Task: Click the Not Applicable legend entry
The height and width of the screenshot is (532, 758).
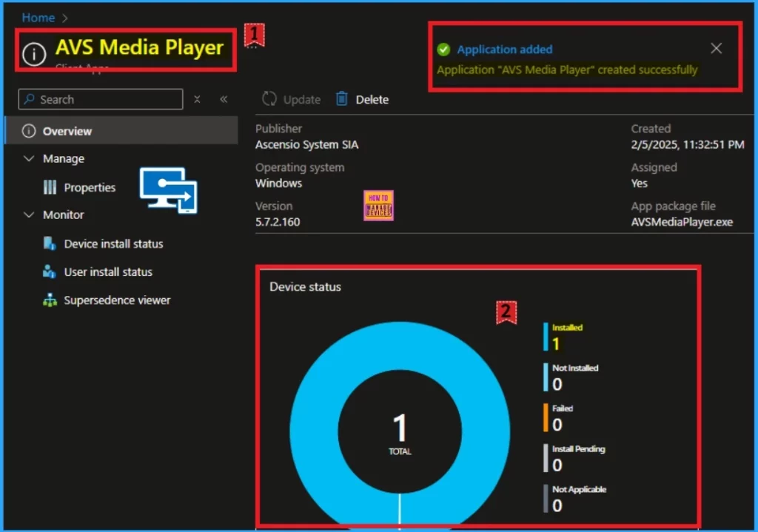Action: [x=574, y=498]
